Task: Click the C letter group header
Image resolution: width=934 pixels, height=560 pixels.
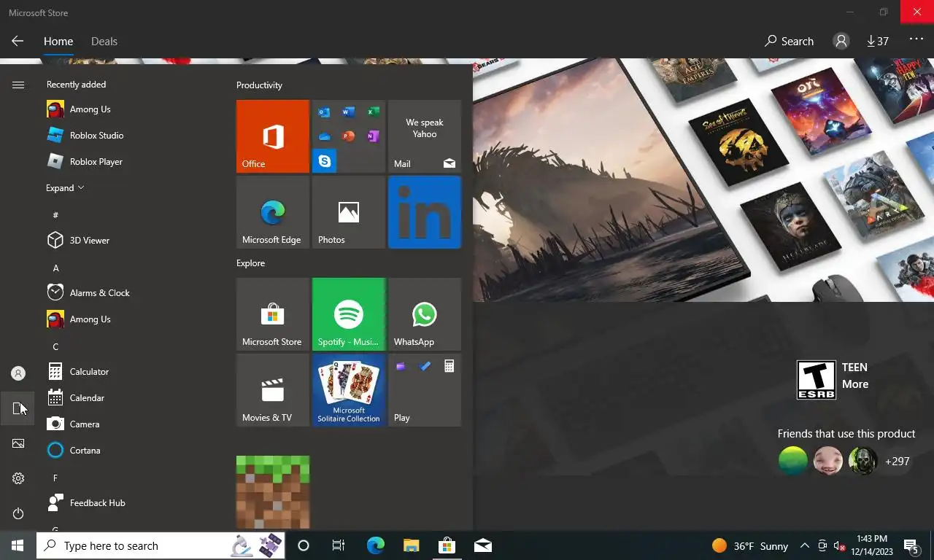Action: [x=55, y=346]
